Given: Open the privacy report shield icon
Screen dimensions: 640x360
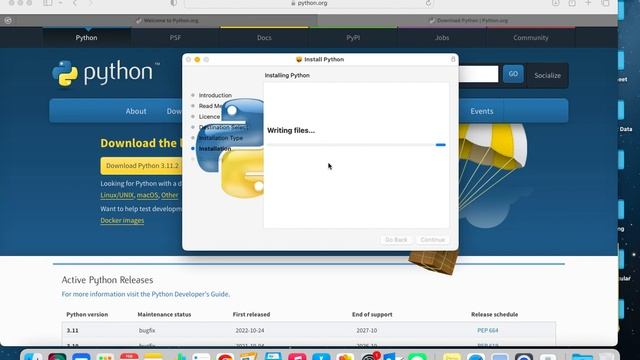Looking at the screenshot, I should 173,3.
